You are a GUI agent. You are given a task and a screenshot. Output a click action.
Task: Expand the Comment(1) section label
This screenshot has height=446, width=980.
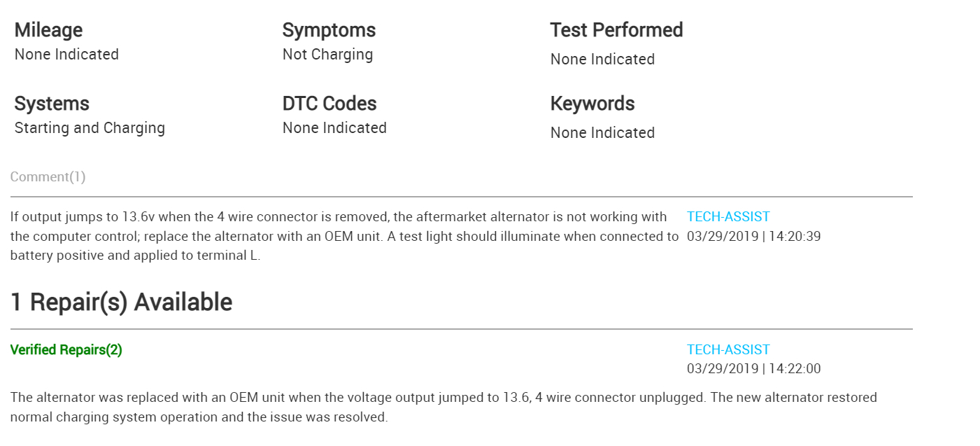[48, 177]
